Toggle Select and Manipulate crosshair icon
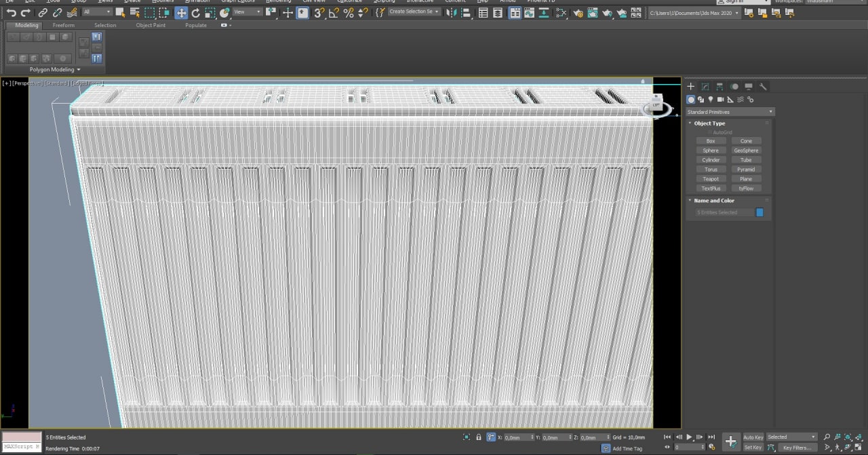The width and height of the screenshot is (868, 455). 288,12
